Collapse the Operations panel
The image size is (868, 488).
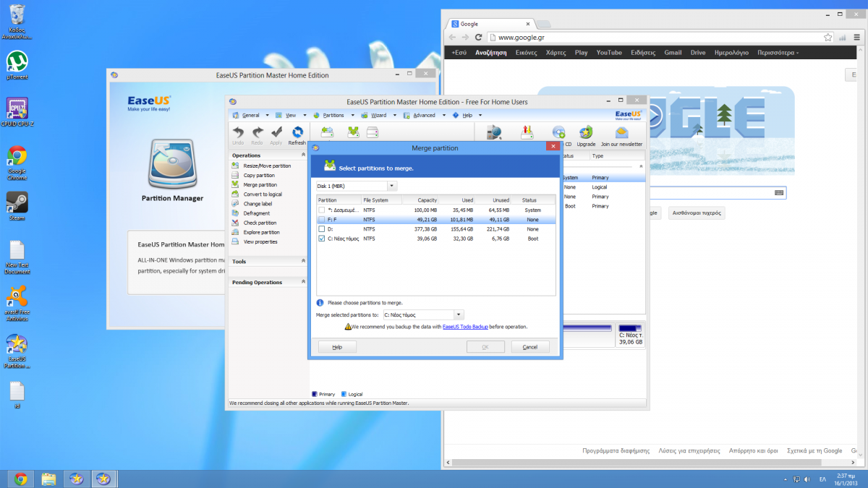pos(302,155)
